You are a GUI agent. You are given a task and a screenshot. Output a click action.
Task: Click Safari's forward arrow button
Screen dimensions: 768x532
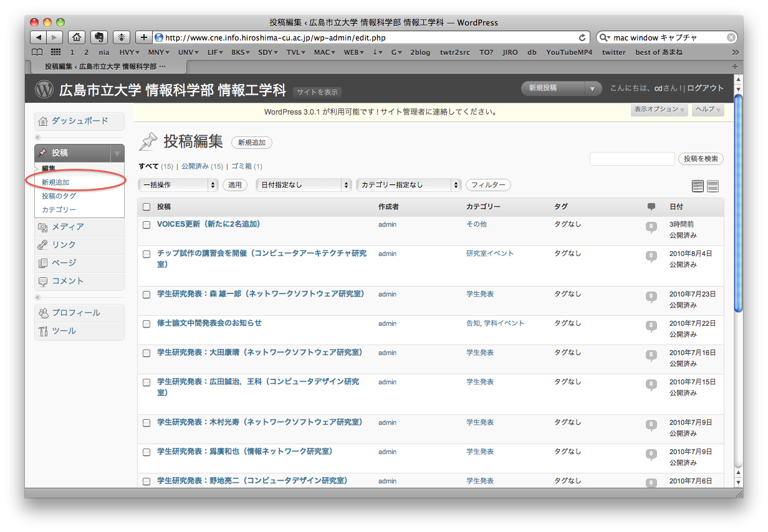(x=55, y=37)
